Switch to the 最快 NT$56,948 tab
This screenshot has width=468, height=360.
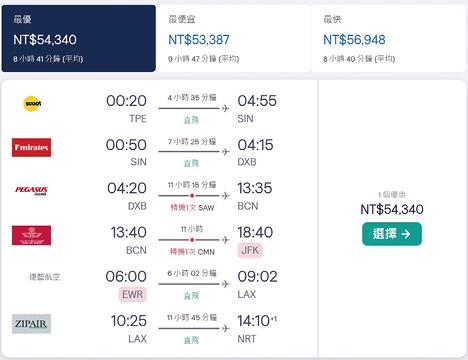389,38
